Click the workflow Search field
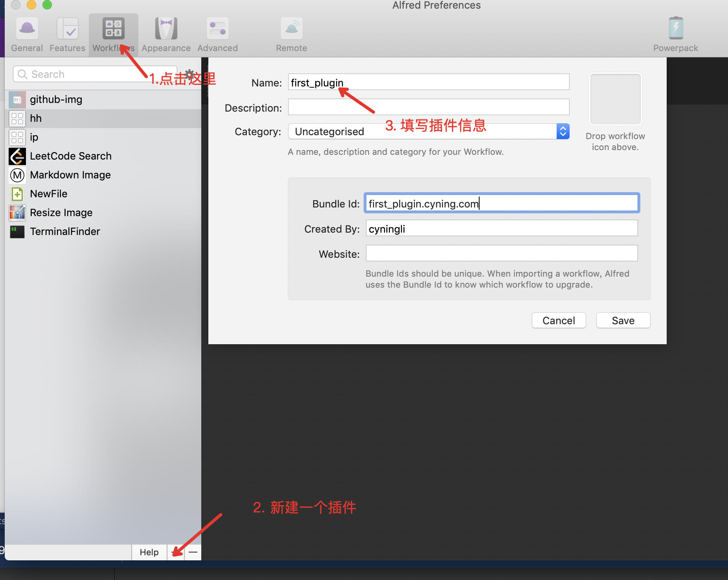 (x=95, y=74)
